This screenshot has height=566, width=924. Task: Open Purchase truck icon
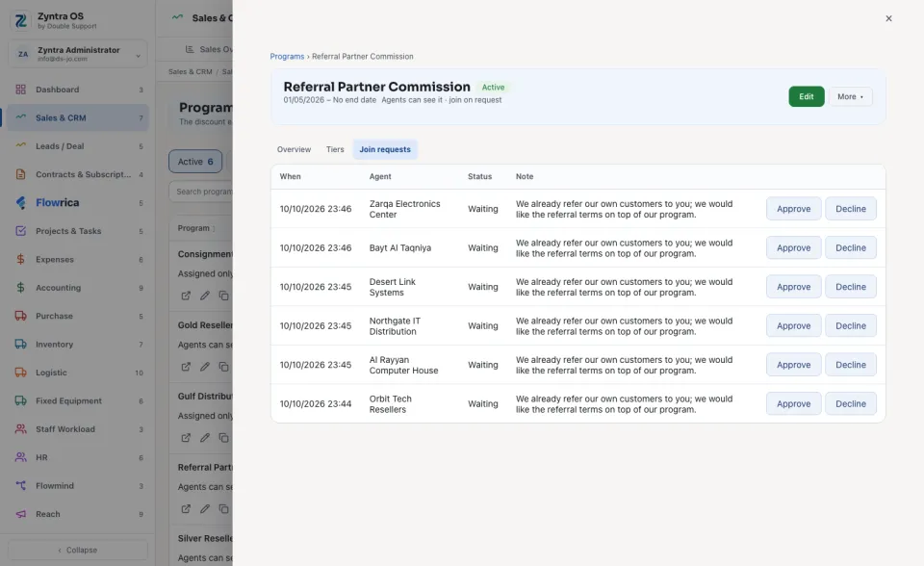(x=20, y=316)
